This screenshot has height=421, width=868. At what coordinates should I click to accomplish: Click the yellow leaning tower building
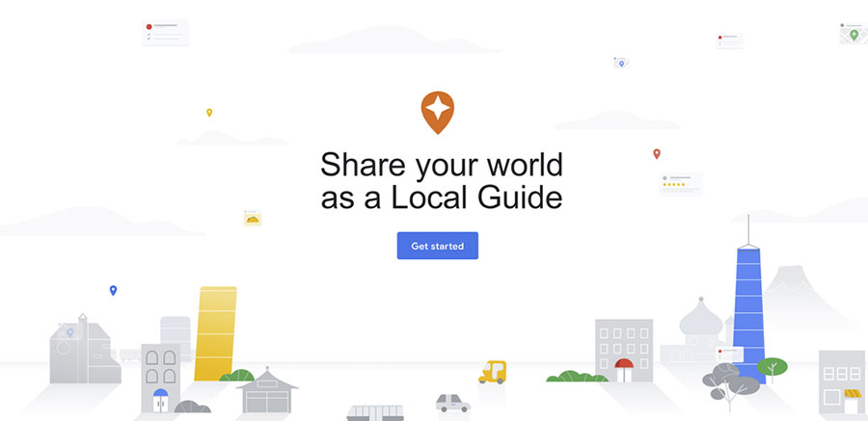[x=215, y=333]
